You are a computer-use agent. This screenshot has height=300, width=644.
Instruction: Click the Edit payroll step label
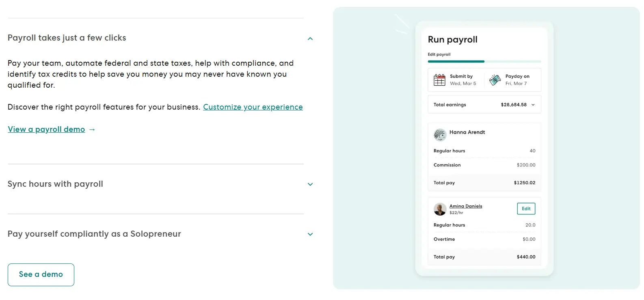click(x=439, y=54)
